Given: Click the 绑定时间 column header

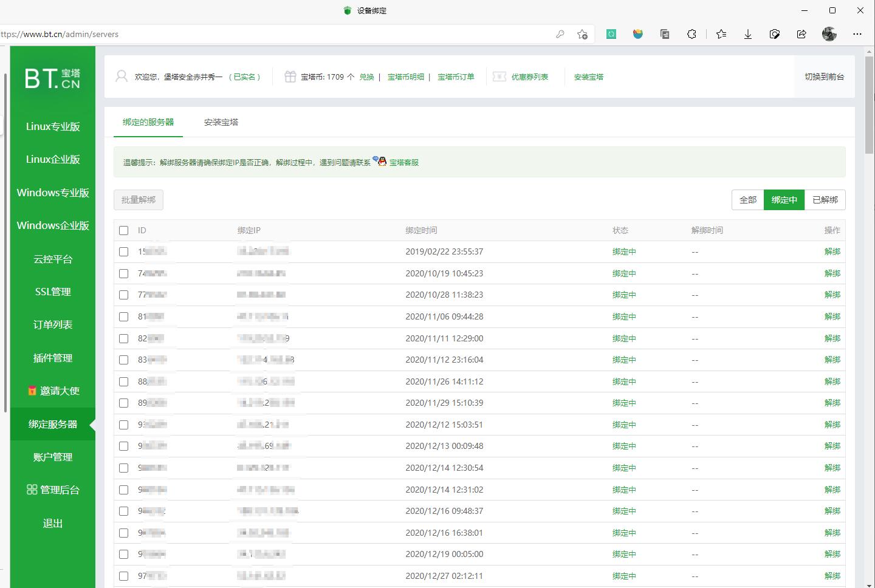Looking at the screenshot, I should tap(422, 230).
